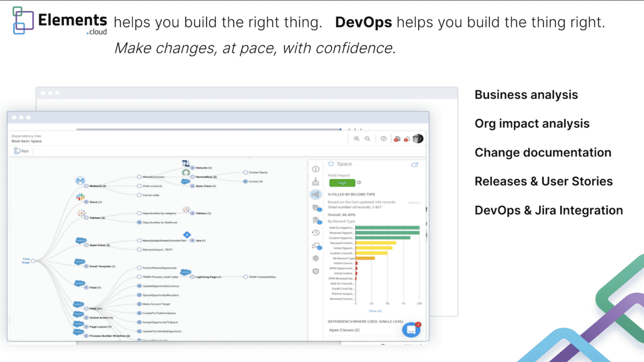Screen dimensions: 644x362
Task: Open the documents icon with badge 1
Action: pyautogui.click(x=316, y=207)
